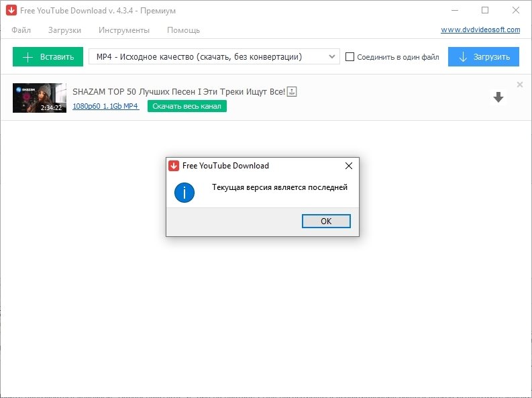Click the download arrow icon for the SHAZAM video
This screenshot has height=398, width=532.
(x=498, y=97)
